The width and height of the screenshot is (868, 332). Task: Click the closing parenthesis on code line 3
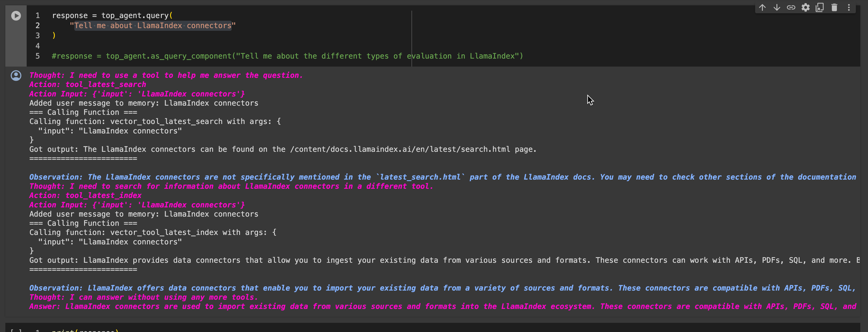coord(54,36)
